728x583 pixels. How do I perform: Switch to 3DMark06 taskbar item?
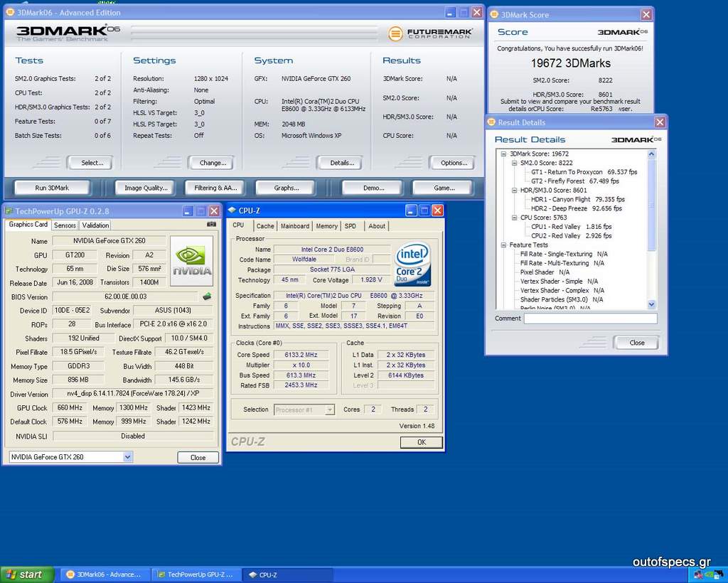pyautogui.click(x=105, y=574)
